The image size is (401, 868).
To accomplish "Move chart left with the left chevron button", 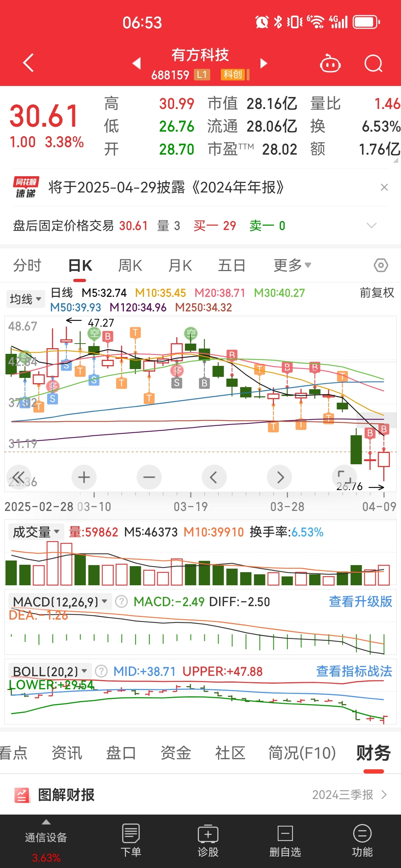I will [x=214, y=477].
